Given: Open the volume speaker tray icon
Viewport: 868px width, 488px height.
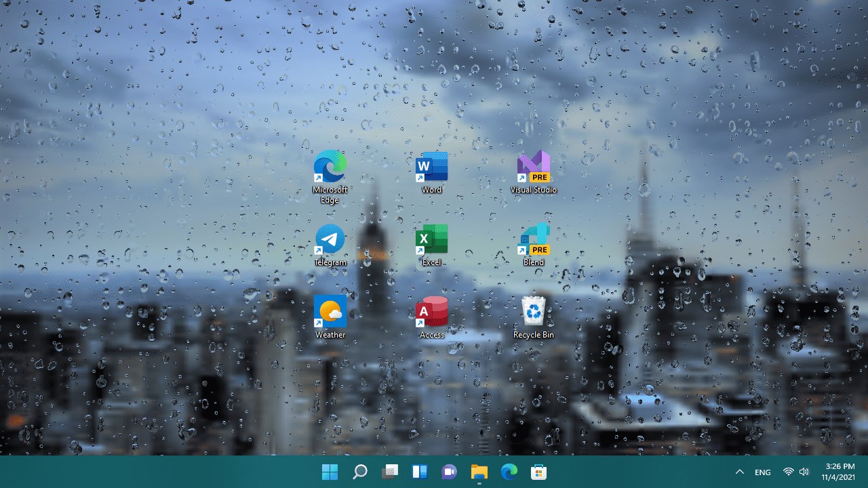Looking at the screenshot, I should (804, 472).
